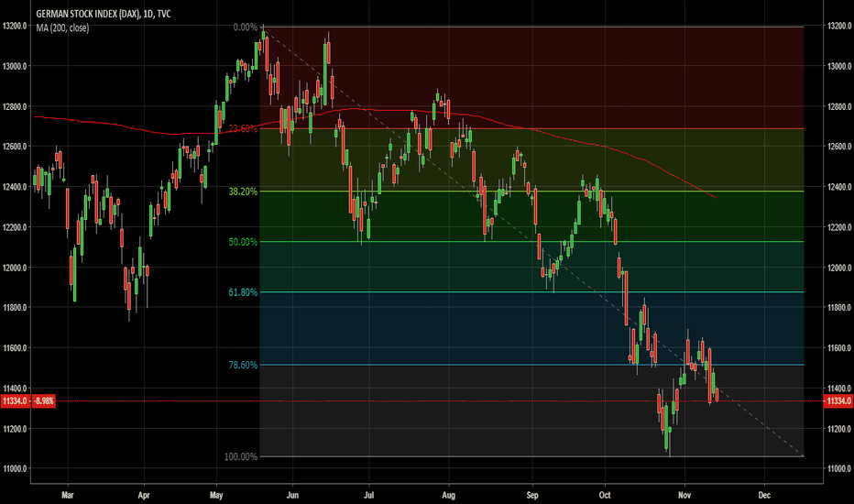Click 11200.0 on the right price axis
Image resolution: width=854 pixels, height=504 pixels.
[839, 429]
